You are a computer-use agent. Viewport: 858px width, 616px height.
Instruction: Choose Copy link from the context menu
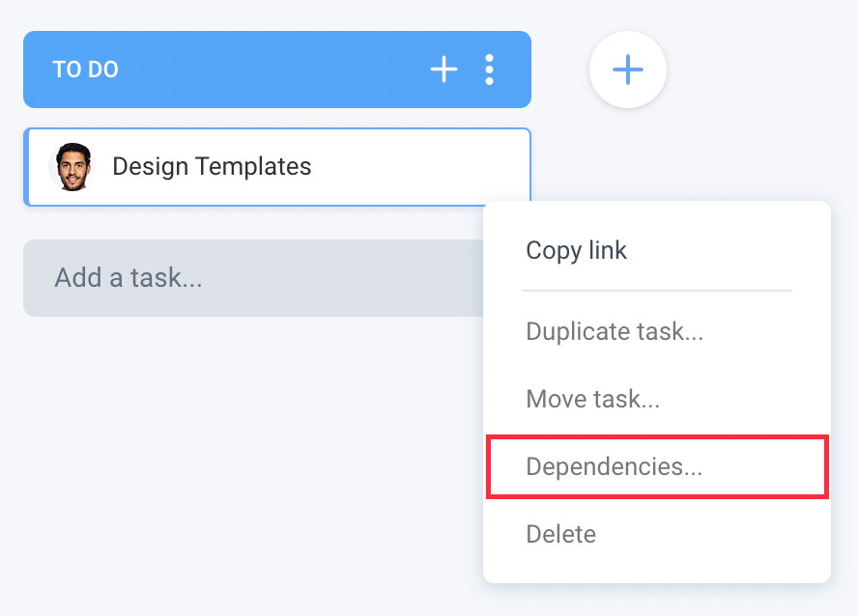pos(576,250)
